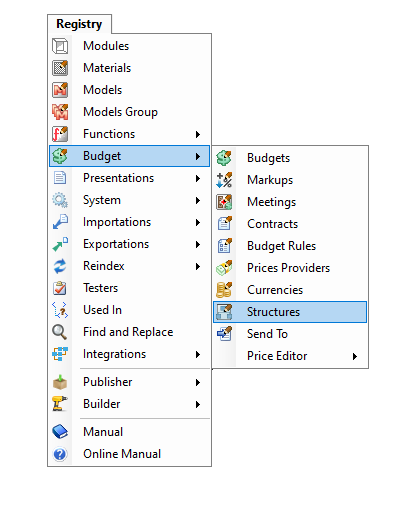Open the Registry menu tab

coord(79,24)
